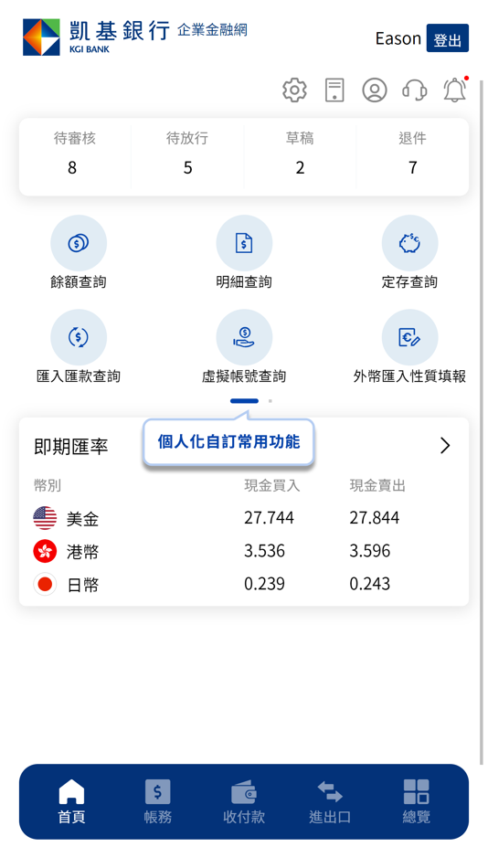Open 草稿 drafts count
This screenshot has height=868, width=488.
coord(300,153)
